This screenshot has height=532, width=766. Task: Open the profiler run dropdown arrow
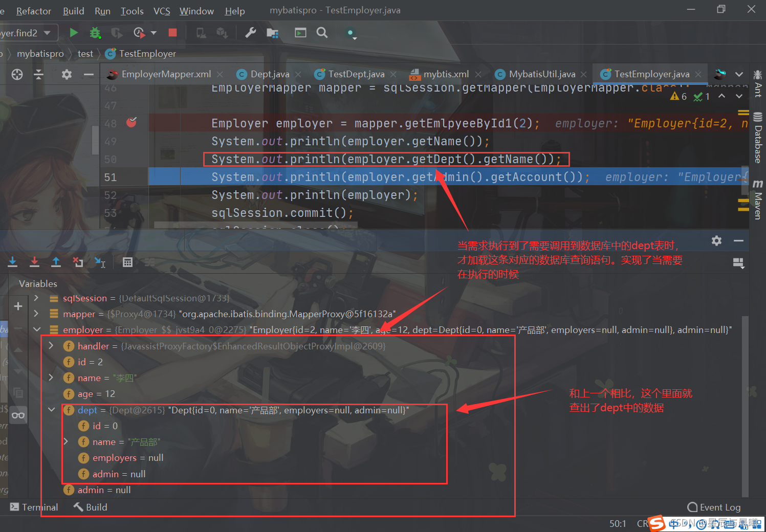154,33
